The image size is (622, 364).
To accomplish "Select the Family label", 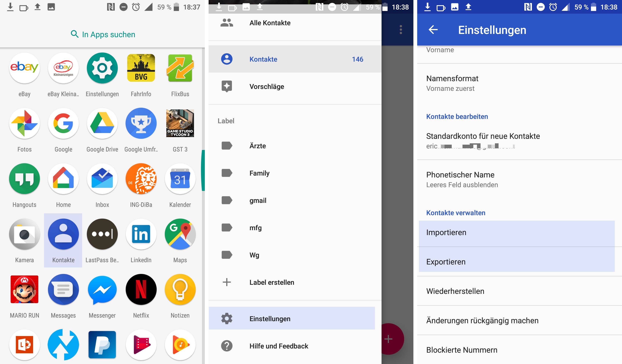I will coord(259,173).
